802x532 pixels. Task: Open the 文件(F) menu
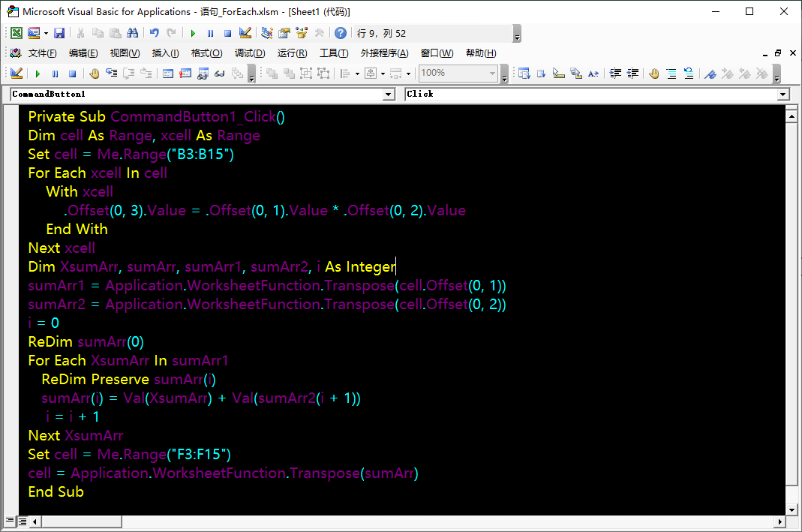click(x=42, y=53)
